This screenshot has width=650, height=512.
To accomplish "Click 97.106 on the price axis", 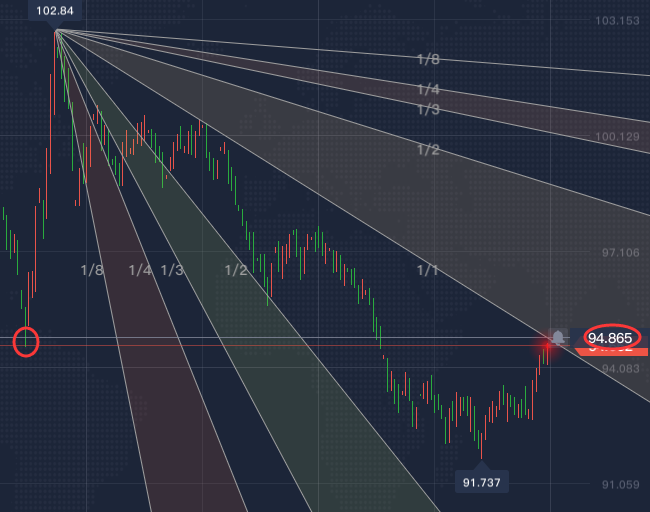I will (617, 253).
